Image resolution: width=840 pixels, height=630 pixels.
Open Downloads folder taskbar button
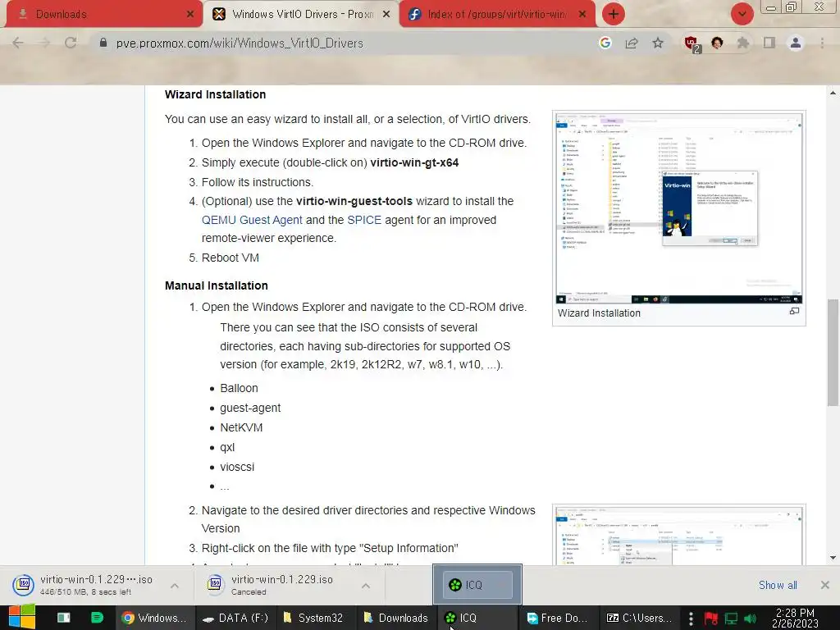(396, 618)
